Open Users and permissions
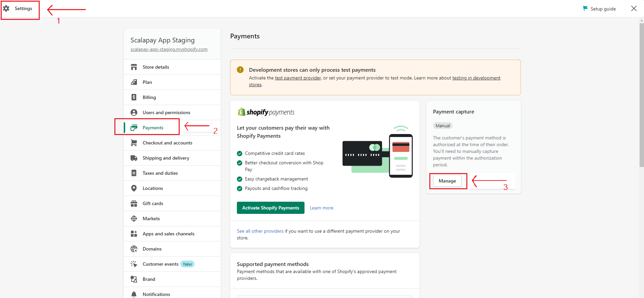The height and width of the screenshot is (298, 644). [x=172, y=112]
